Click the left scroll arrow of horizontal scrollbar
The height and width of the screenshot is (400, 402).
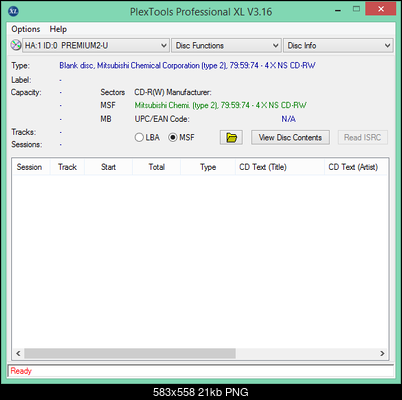18,353
